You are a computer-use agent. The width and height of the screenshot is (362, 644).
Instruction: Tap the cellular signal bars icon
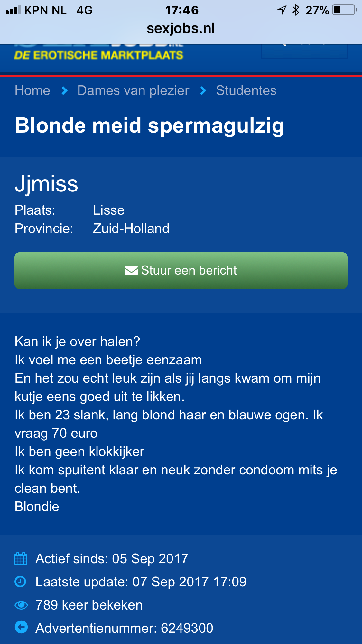14,10
